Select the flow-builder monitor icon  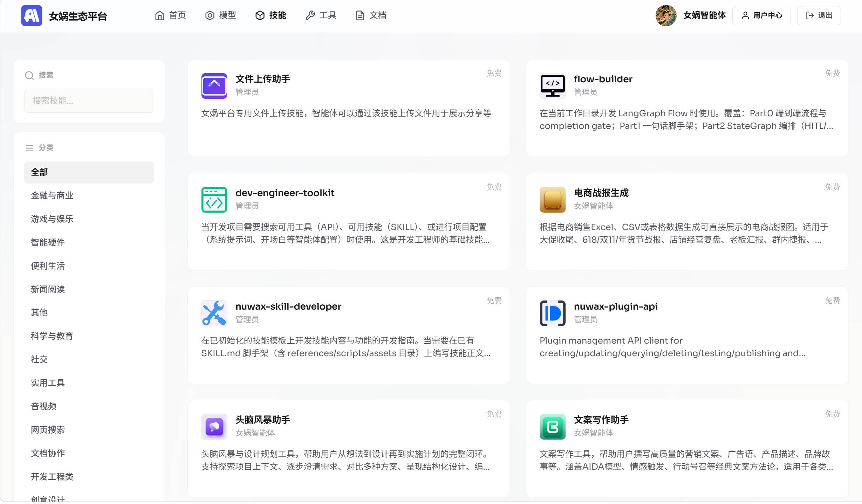click(553, 86)
